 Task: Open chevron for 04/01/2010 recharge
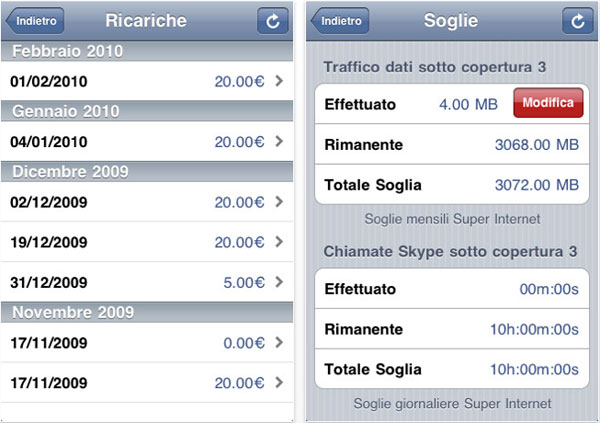pyautogui.click(x=279, y=141)
